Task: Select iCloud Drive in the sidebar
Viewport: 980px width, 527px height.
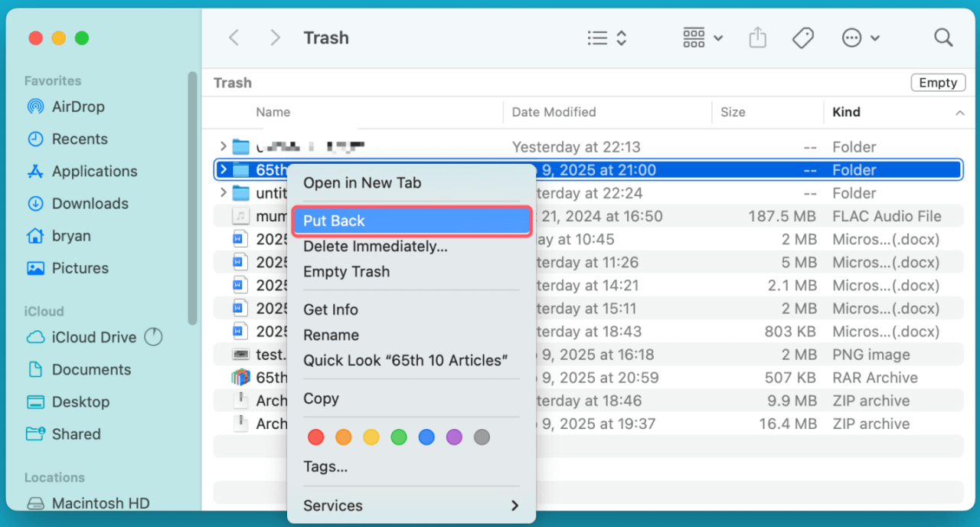Action: point(93,337)
